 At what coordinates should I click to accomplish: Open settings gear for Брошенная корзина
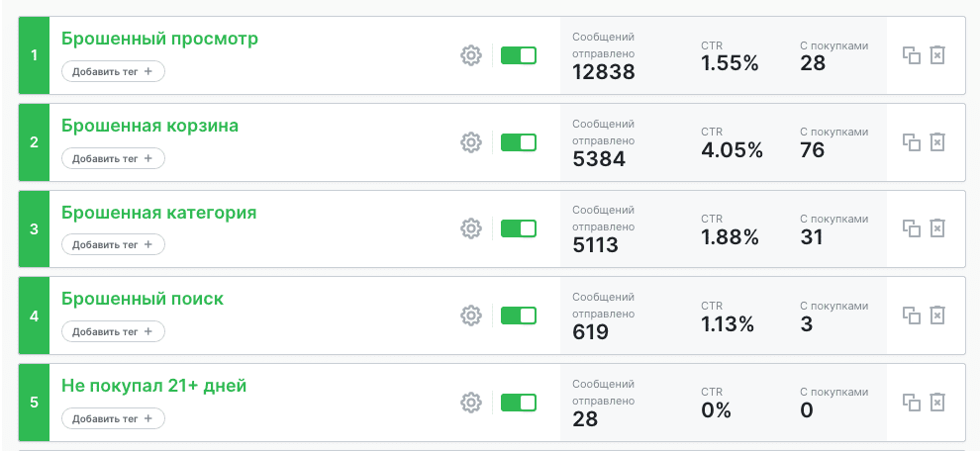click(x=470, y=142)
